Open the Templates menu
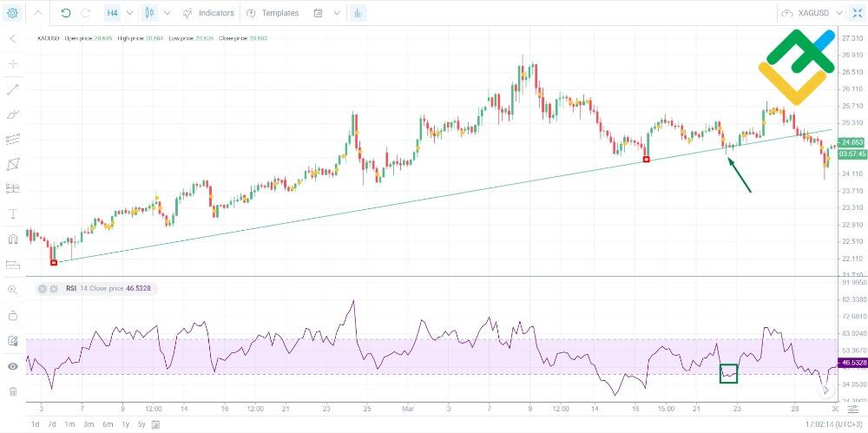The height and width of the screenshot is (433, 868). click(x=273, y=13)
